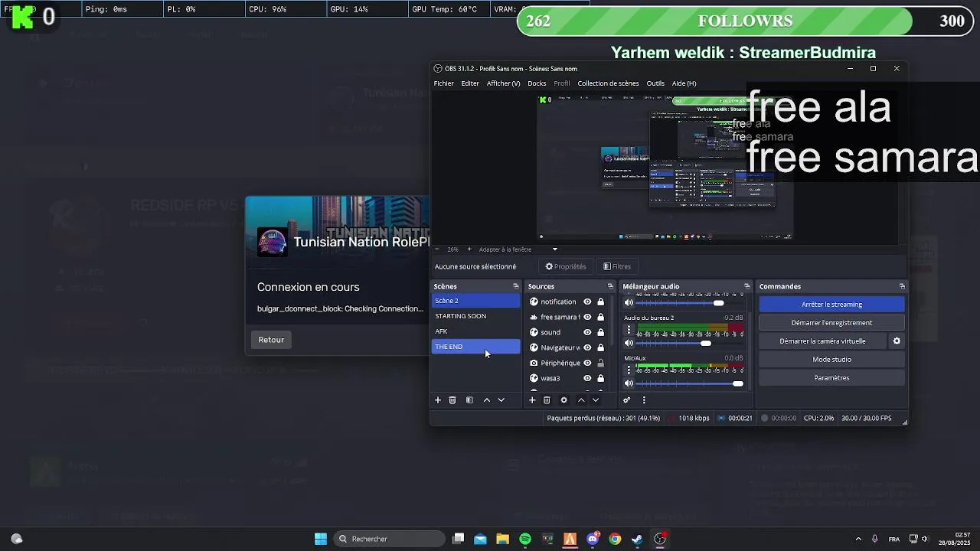Open Windows Start menu
Viewport: 980px width, 551px height.
(x=321, y=539)
